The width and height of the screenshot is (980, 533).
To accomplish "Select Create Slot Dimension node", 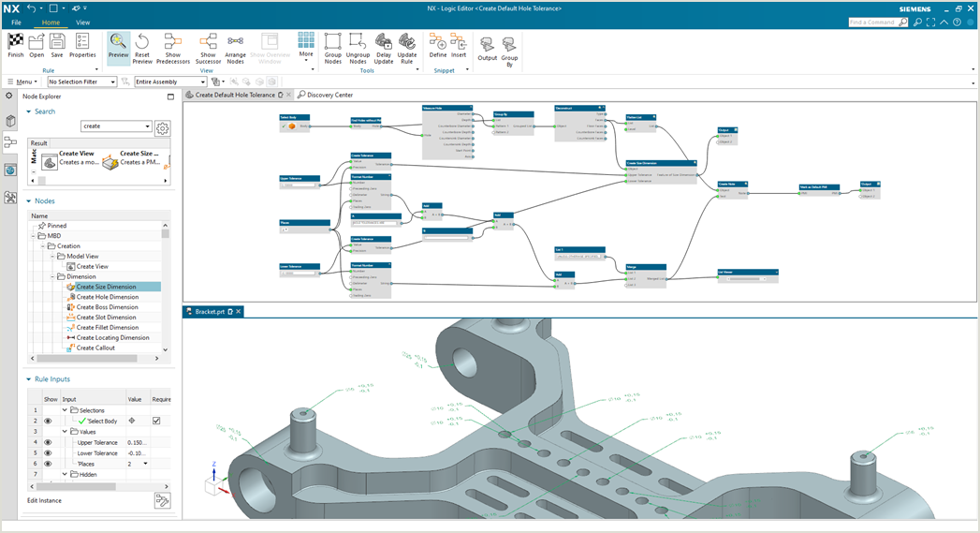I will tap(107, 318).
